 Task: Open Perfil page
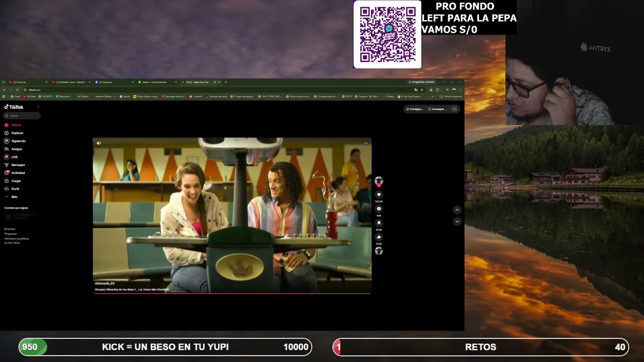12,189
